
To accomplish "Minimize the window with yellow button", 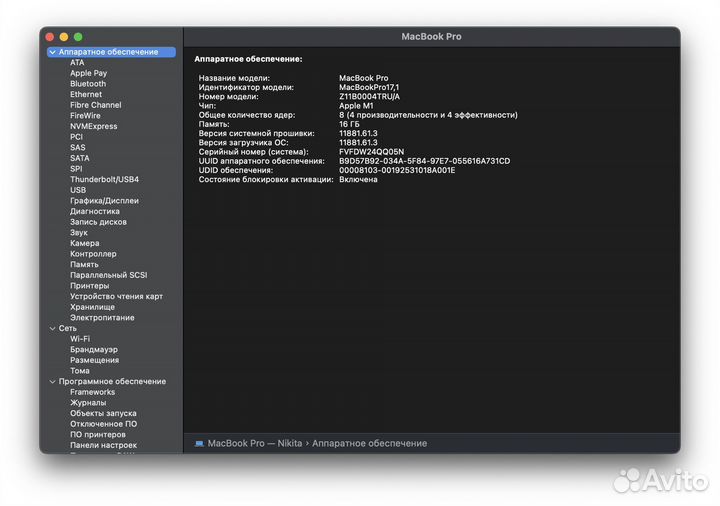I will [64, 37].
